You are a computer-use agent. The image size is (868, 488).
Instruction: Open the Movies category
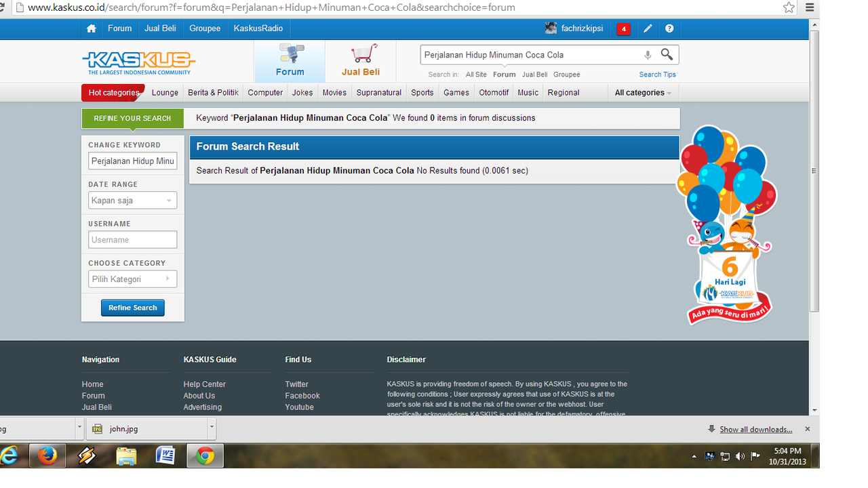[x=334, y=93]
